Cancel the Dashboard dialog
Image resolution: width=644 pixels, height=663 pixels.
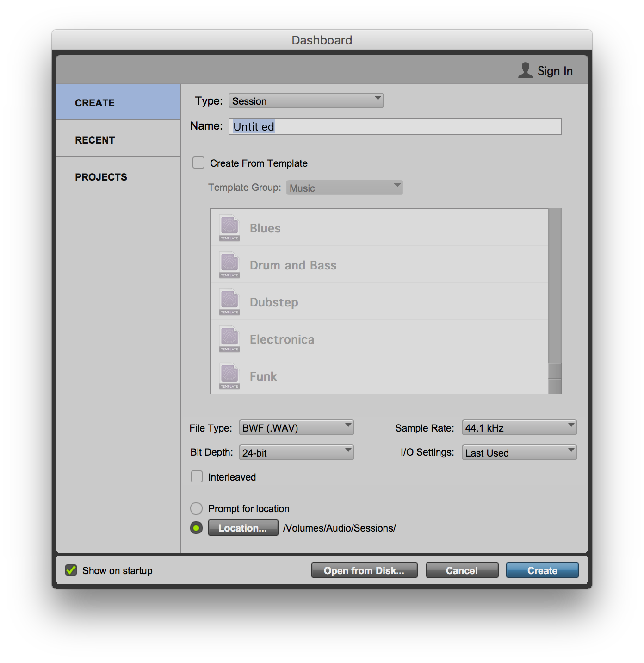462,570
